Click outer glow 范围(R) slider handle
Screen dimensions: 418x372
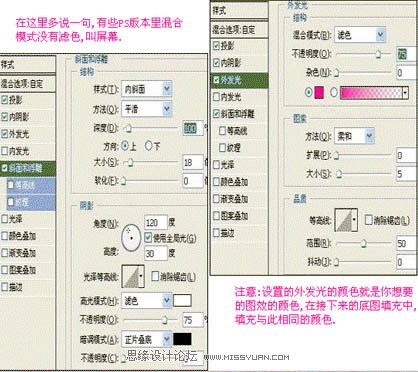(364, 243)
